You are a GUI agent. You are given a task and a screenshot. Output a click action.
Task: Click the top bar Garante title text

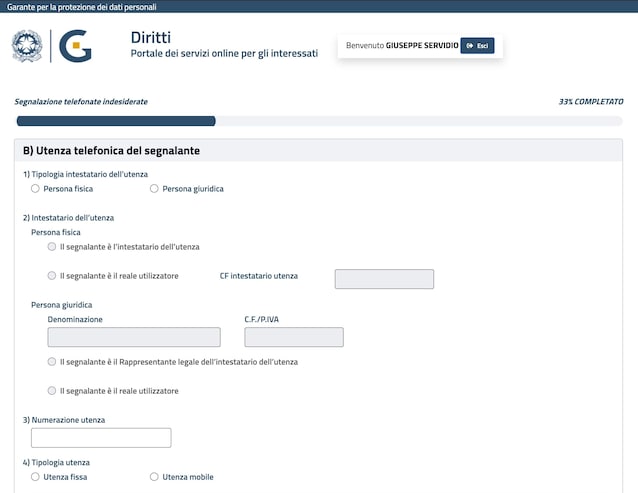[x=82, y=6]
